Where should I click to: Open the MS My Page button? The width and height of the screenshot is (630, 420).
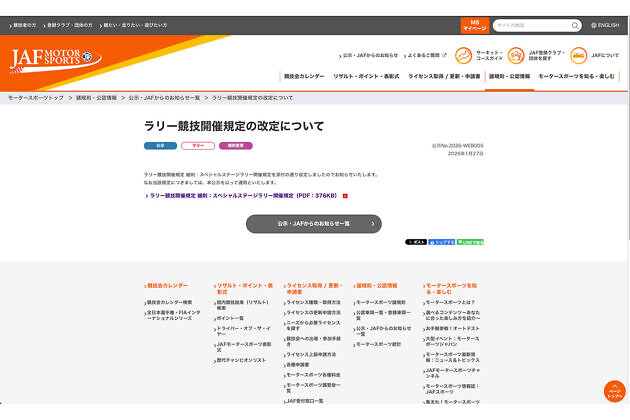point(474,25)
